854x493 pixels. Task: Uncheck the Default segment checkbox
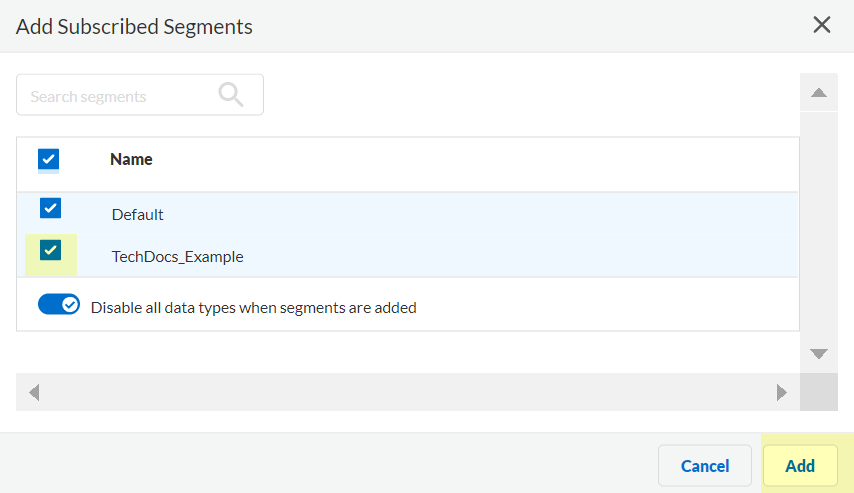point(50,208)
